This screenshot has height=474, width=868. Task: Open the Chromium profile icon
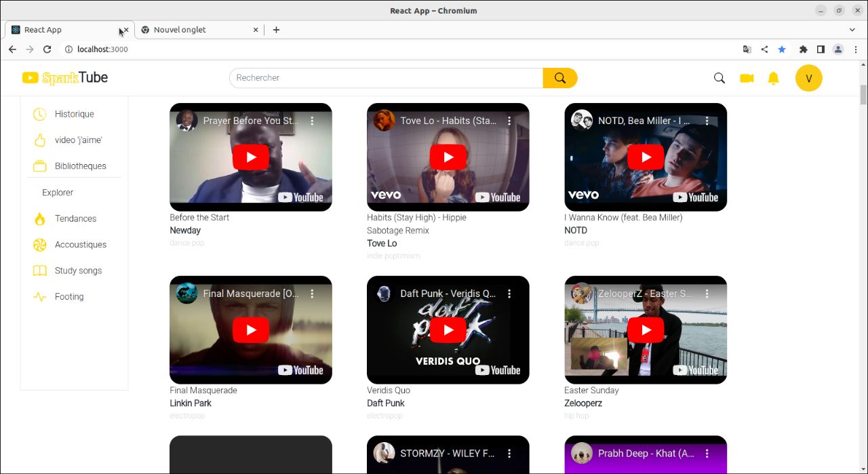point(838,50)
